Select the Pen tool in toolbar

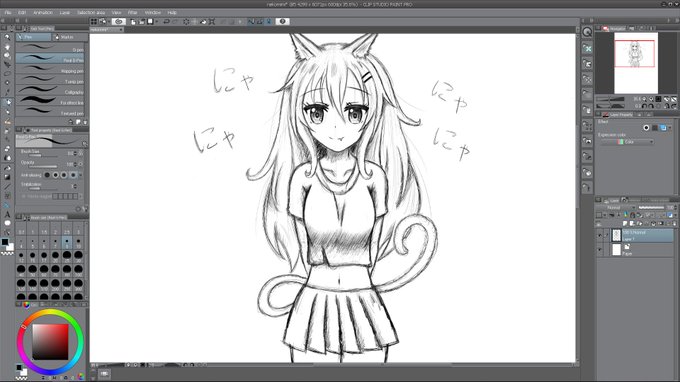pyautogui.click(x=7, y=102)
